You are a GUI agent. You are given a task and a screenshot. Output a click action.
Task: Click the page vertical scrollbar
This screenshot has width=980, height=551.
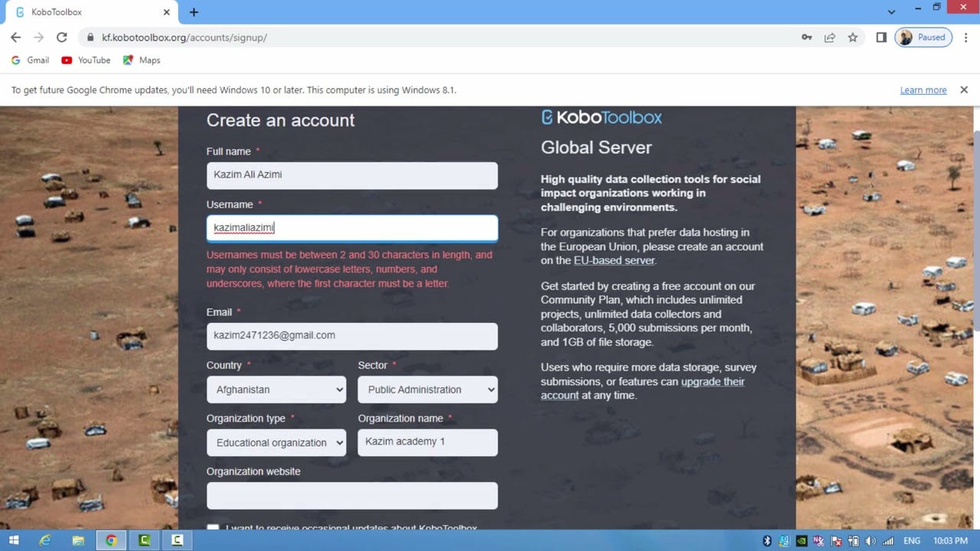click(975, 230)
